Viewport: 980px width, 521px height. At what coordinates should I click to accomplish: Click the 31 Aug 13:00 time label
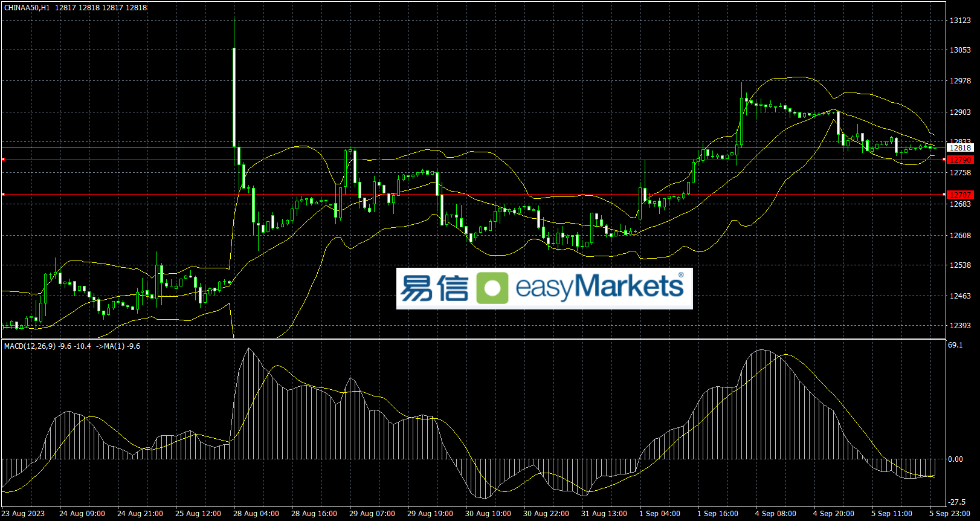[604, 514]
